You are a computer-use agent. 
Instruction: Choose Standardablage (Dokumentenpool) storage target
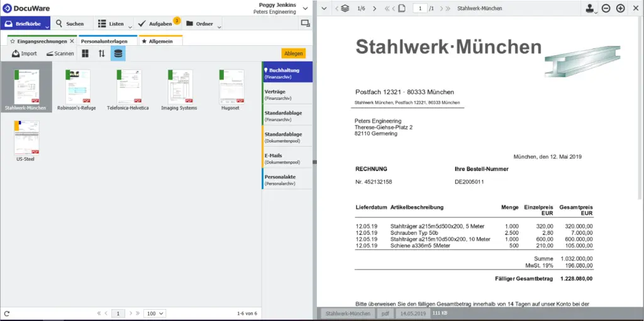coord(287,137)
